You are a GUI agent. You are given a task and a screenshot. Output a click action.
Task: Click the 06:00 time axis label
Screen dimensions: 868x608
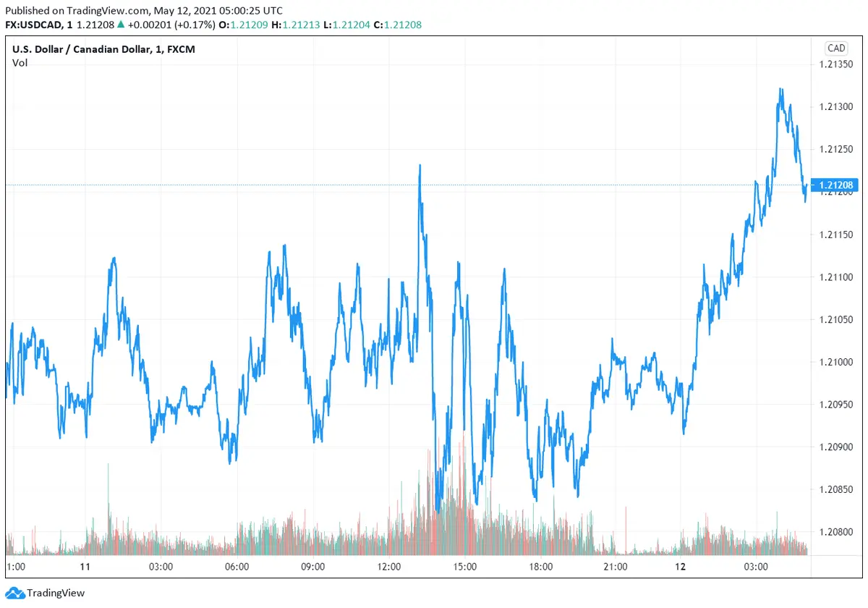coord(237,567)
